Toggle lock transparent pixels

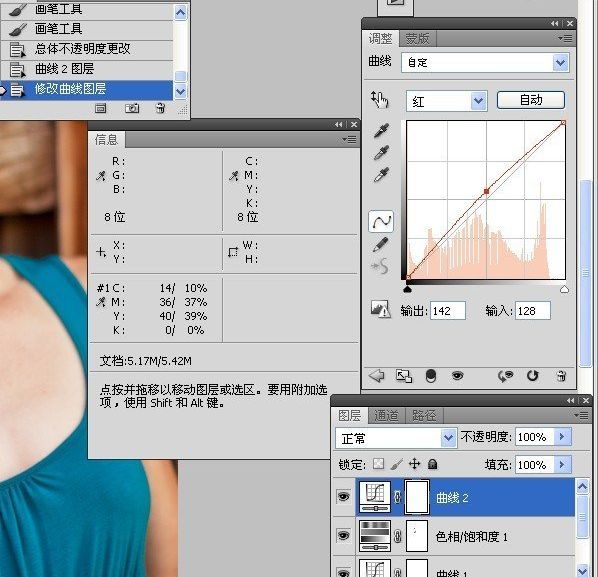click(x=378, y=464)
